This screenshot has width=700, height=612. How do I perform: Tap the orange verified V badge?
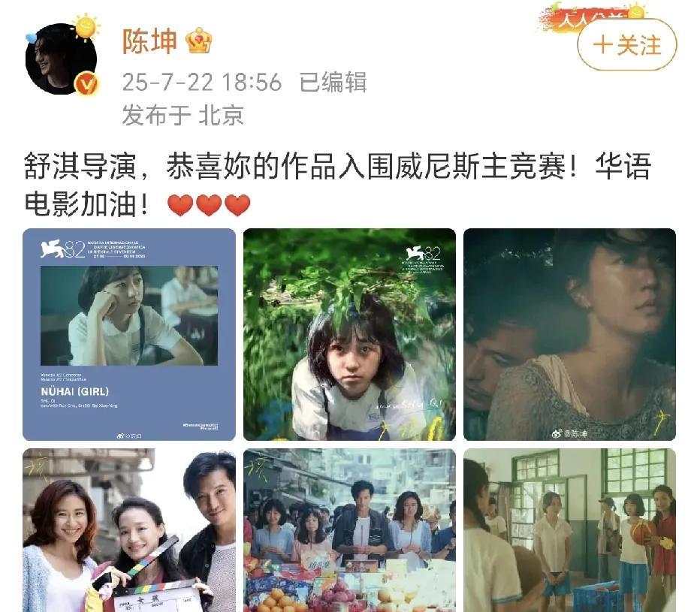click(86, 84)
